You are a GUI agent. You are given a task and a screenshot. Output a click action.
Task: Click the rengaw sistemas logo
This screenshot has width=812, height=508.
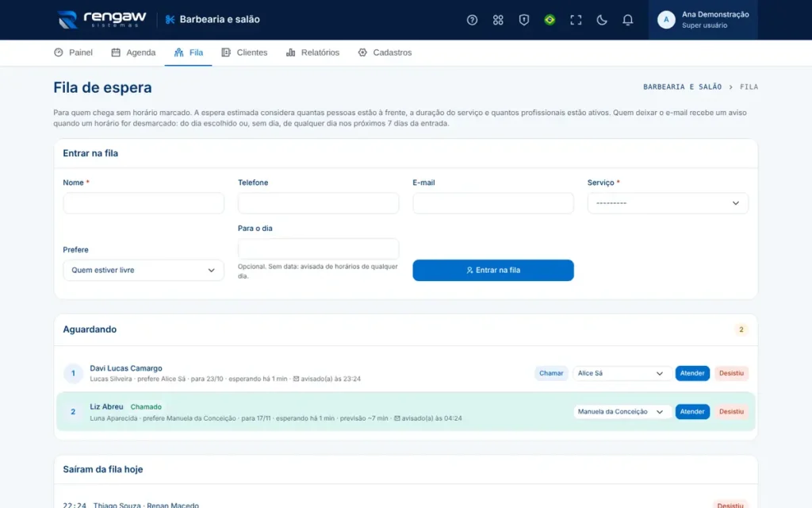tap(102, 20)
